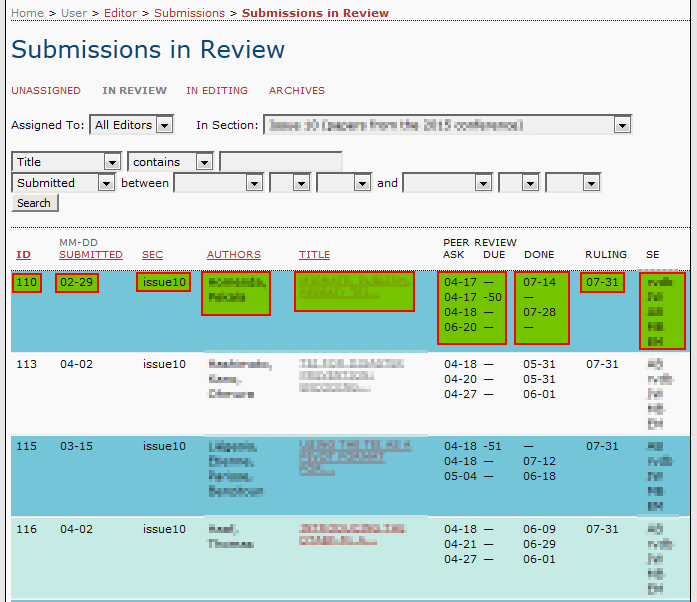Select the In Review tab
Image resolution: width=697 pixels, height=602 pixels.
[135, 91]
